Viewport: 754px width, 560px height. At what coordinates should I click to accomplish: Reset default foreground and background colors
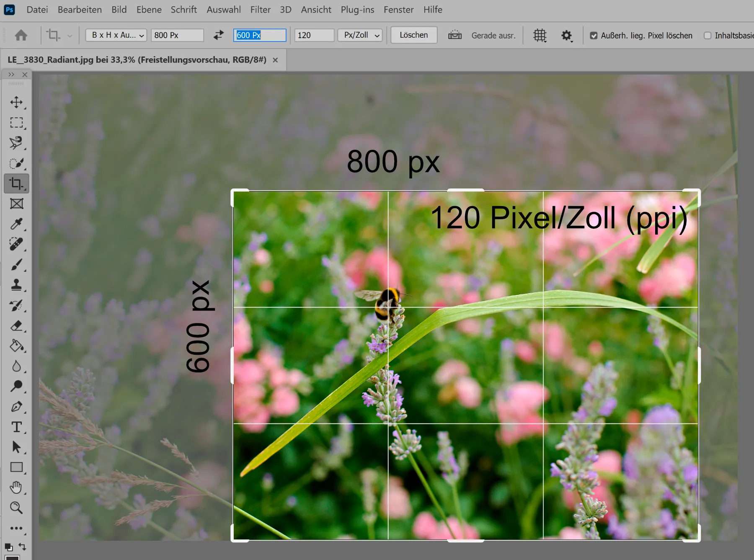coord(9,547)
